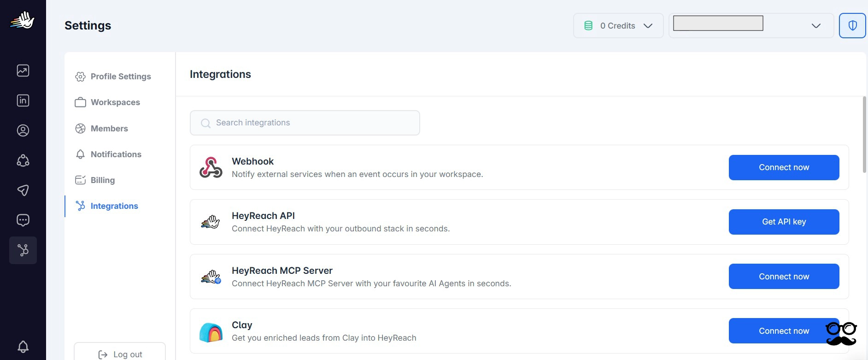
Task: Click the Get API key button
Action: [784, 222]
